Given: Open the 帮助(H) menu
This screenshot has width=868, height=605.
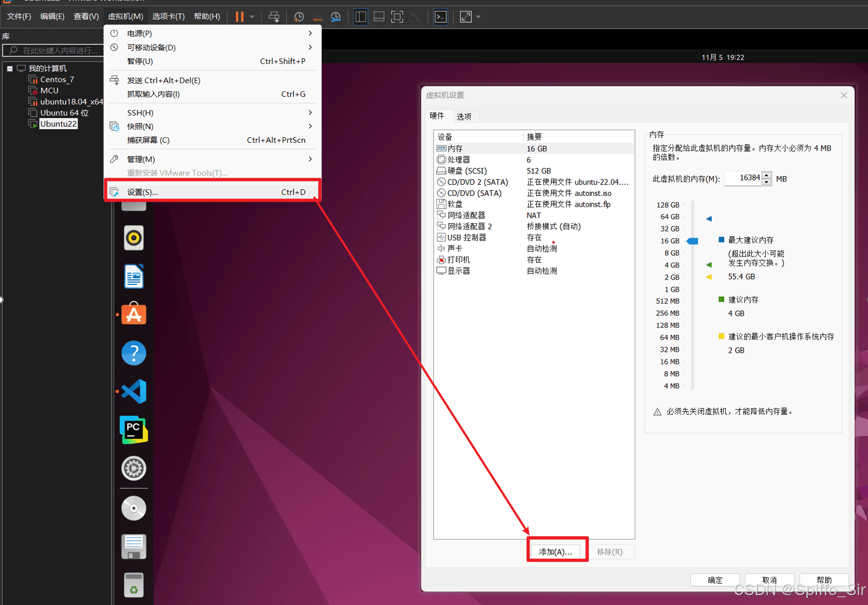Looking at the screenshot, I should pos(207,16).
